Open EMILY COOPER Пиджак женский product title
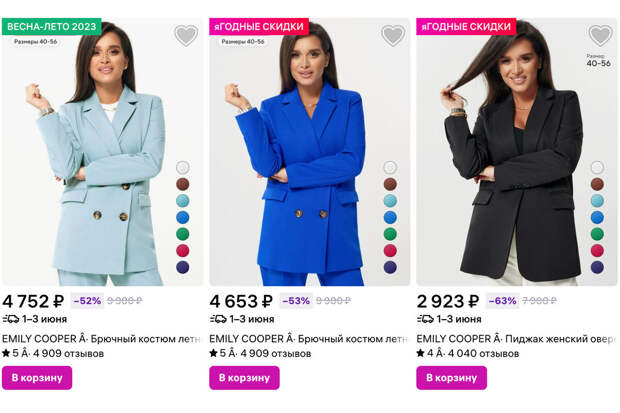Viewport: 620px width, 413px height. [515, 338]
